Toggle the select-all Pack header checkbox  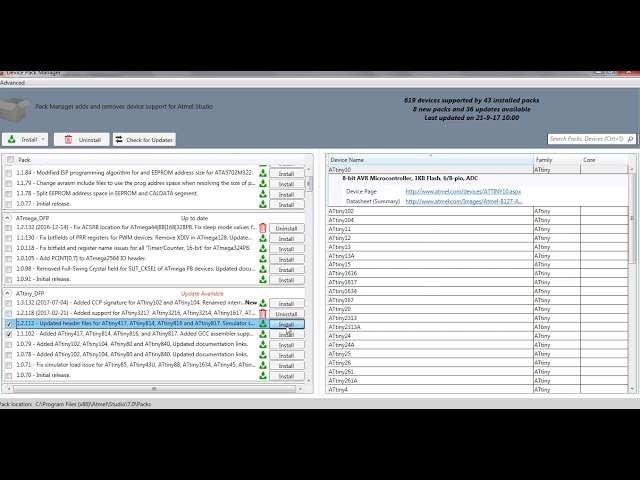tap(10, 160)
